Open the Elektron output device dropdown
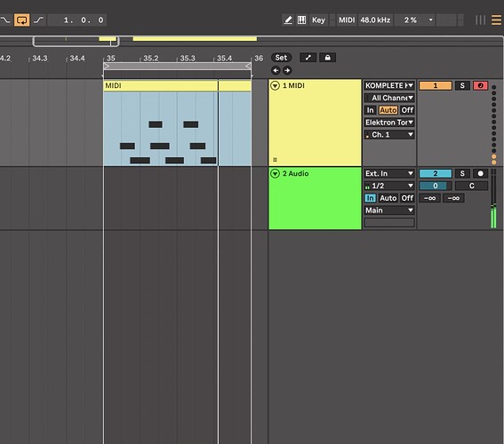The height and width of the screenshot is (444, 504). point(389,123)
